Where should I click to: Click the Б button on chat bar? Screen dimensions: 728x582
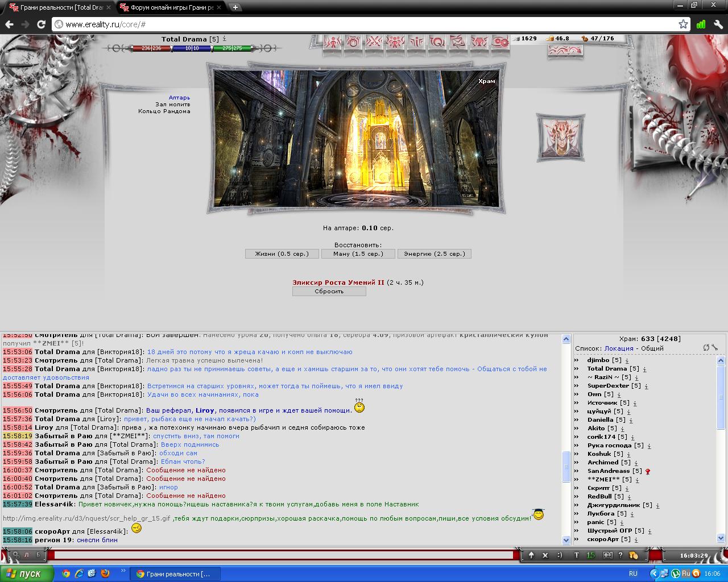pyautogui.click(x=38, y=555)
